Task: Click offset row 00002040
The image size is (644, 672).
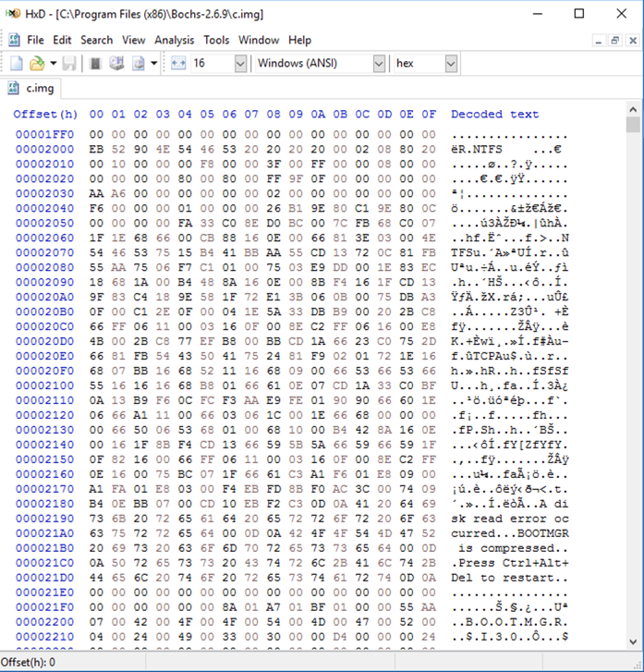Action: click(44, 209)
